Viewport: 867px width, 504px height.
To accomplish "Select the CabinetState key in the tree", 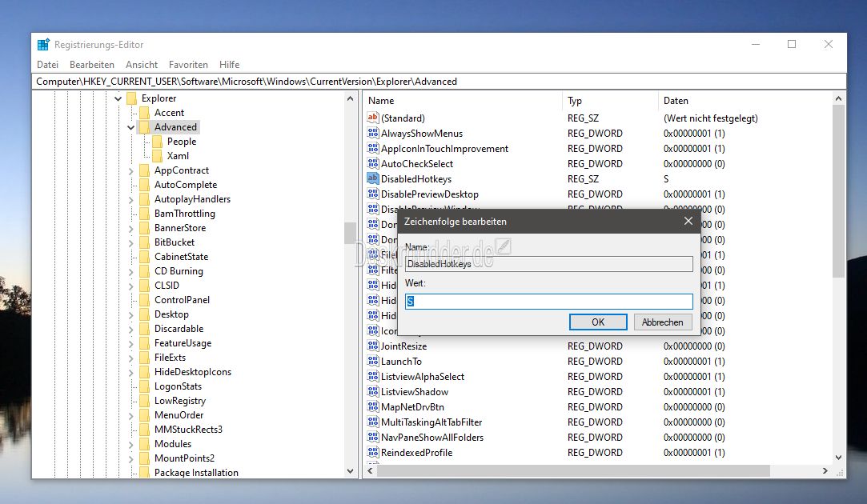I will pyautogui.click(x=182, y=257).
